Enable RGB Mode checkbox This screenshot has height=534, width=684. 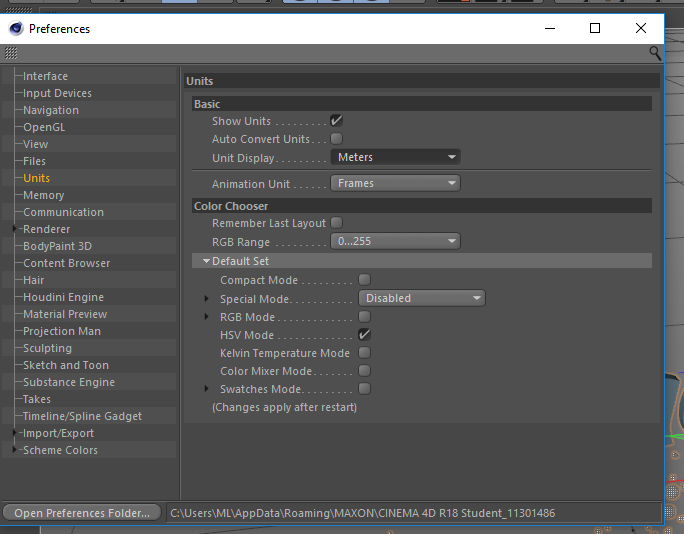364,316
